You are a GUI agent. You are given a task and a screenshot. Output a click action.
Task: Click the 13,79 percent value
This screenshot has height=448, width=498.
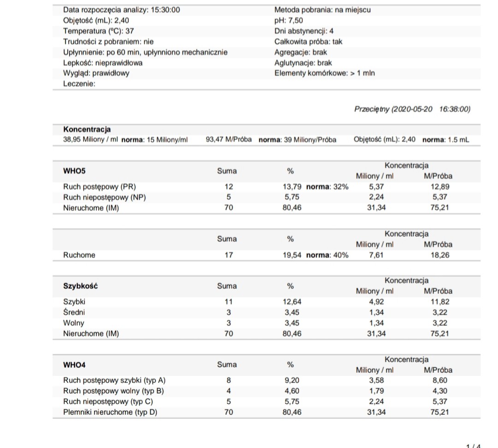(292, 187)
